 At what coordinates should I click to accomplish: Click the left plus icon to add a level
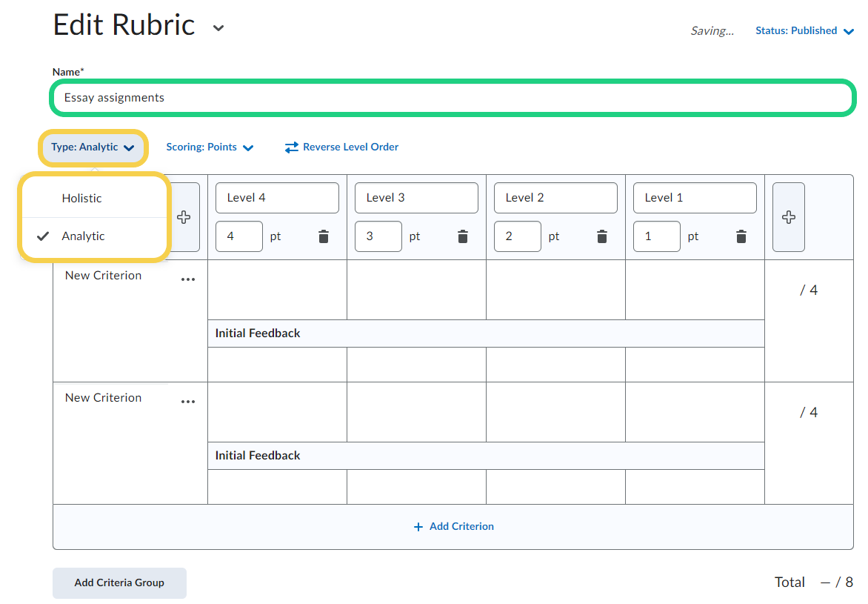pyautogui.click(x=184, y=217)
